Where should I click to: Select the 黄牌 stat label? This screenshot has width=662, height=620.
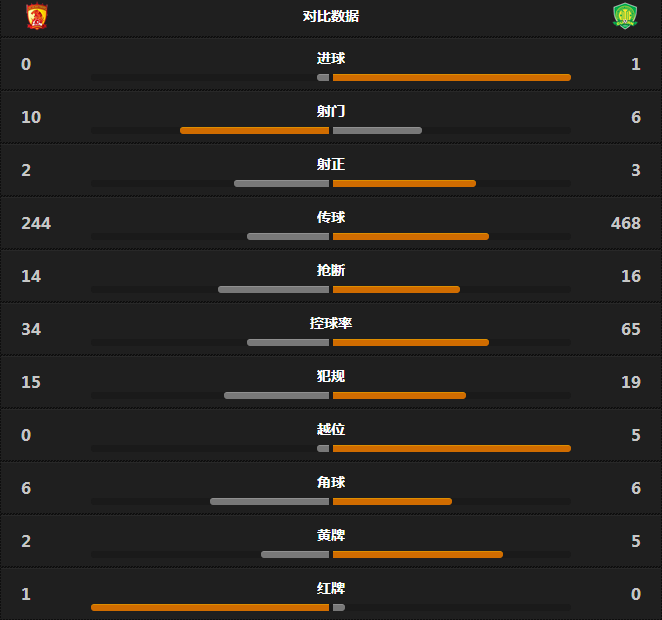[x=331, y=535]
